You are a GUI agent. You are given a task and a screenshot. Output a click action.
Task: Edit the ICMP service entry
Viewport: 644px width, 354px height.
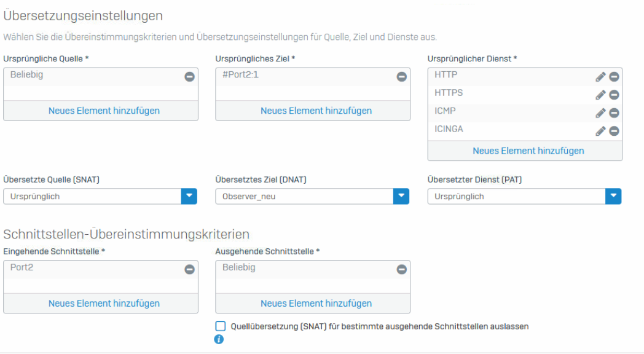click(600, 113)
